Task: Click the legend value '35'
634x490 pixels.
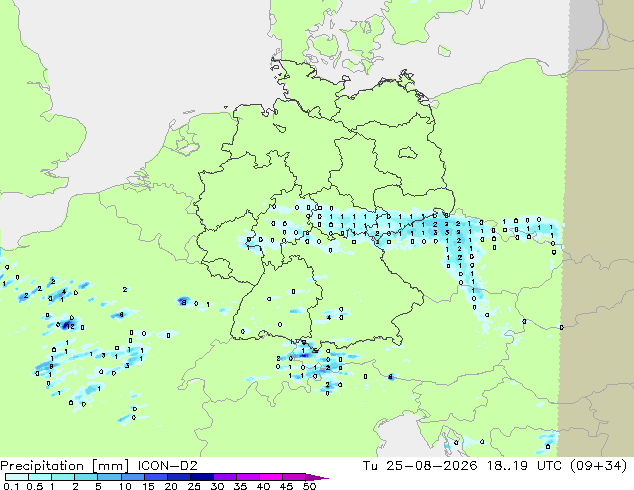Action: [x=240, y=486]
